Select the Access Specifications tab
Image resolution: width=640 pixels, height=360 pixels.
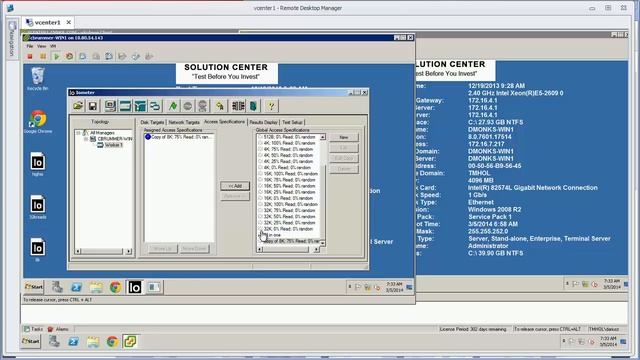click(224, 122)
